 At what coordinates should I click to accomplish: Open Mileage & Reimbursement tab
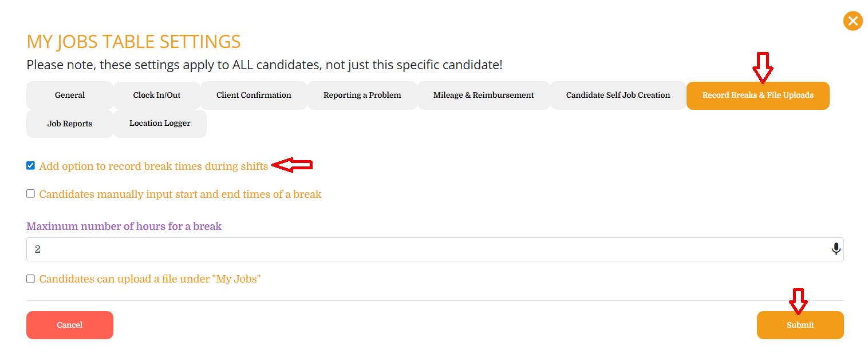click(x=484, y=96)
